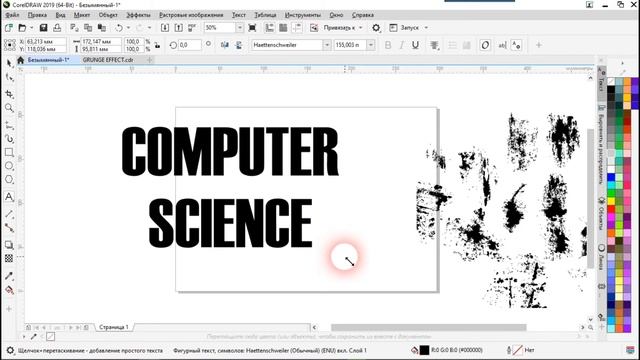Toggle the bullet list button
The image size is (640, 360).
pyautogui.click(x=452, y=45)
